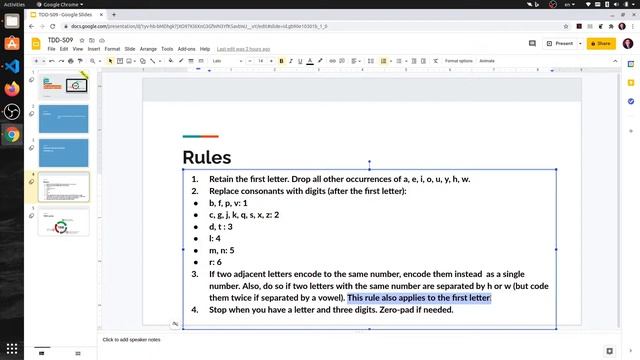Open the last edit history link
Screen dimensions: 640x360
point(243,49)
